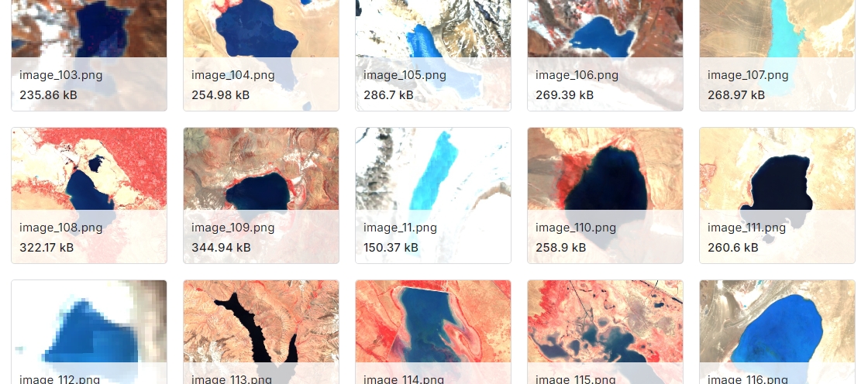
Task: Open the image_110.png thumbnail
Action: [x=605, y=195]
